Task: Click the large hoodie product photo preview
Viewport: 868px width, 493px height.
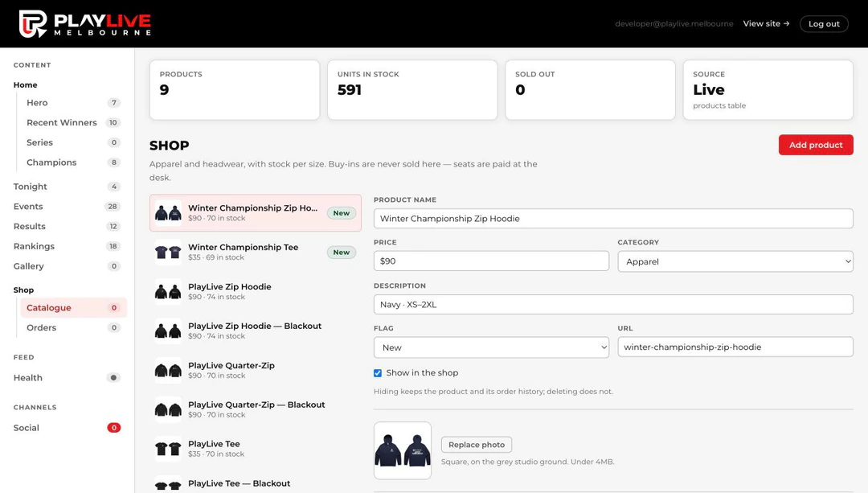Action: tap(403, 450)
